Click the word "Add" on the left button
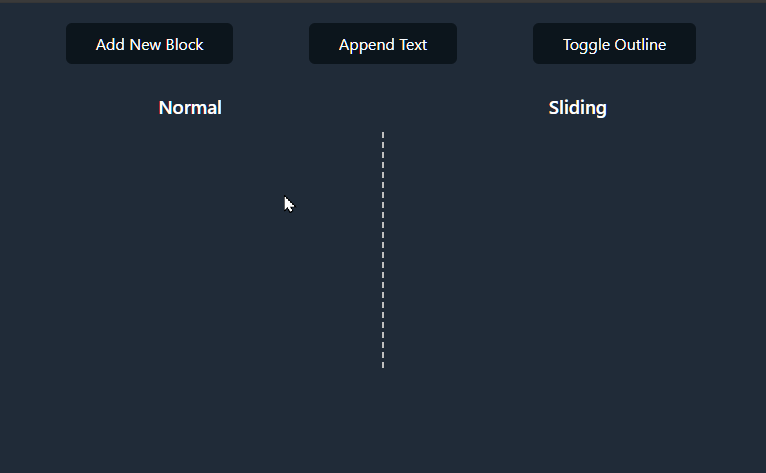Screen dimensions: 766x473 [110, 44]
